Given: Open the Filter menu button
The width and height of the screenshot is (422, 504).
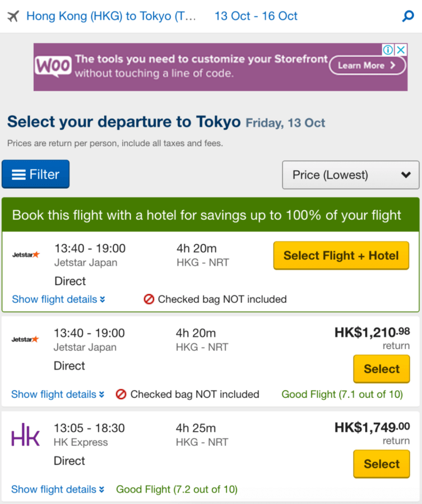Looking at the screenshot, I should point(36,174).
